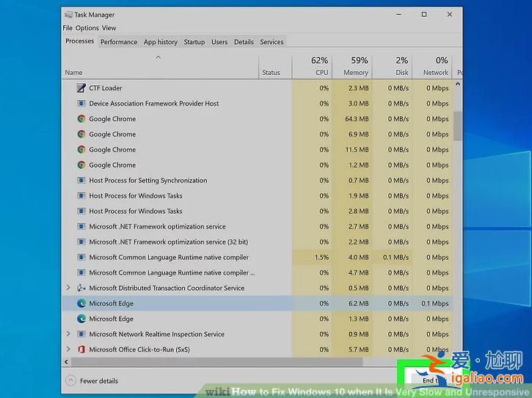This screenshot has width=532, height=398.
Task: Click the Device Association Framework Provider Host icon
Action: click(81, 104)
